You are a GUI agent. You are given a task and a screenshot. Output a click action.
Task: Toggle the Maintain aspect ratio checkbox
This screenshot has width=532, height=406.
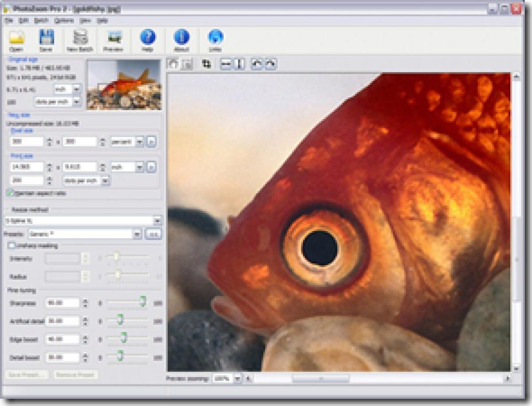(10, 194)
